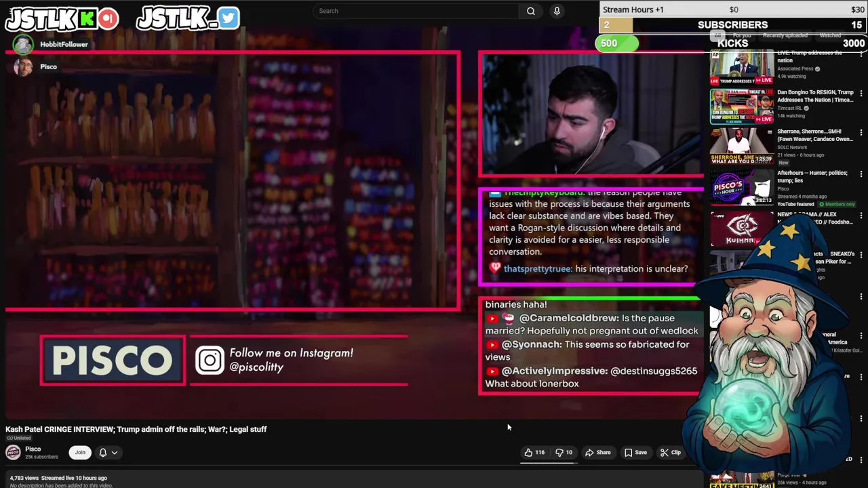Save the video to a playlist
The width and height of the screenshot is (868, 488).
pos(635,452)
